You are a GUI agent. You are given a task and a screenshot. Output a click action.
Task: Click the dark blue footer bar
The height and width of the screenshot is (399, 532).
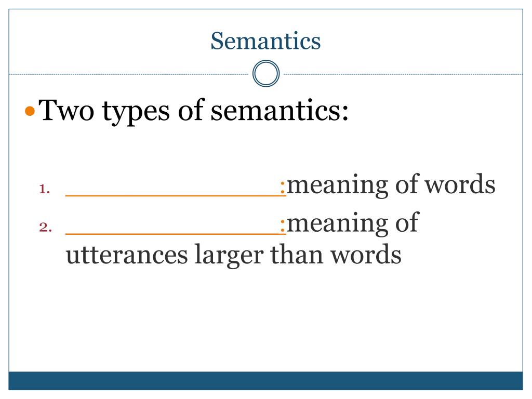[265, 381]
